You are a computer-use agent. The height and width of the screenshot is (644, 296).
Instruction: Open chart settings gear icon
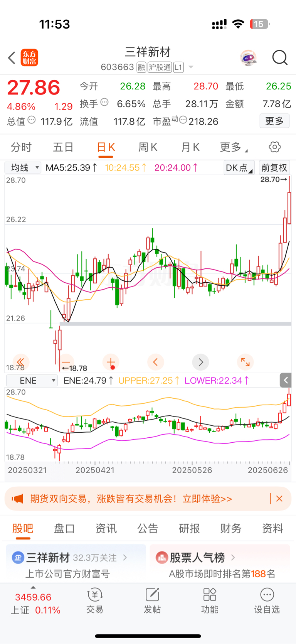(x=274, y=147)
